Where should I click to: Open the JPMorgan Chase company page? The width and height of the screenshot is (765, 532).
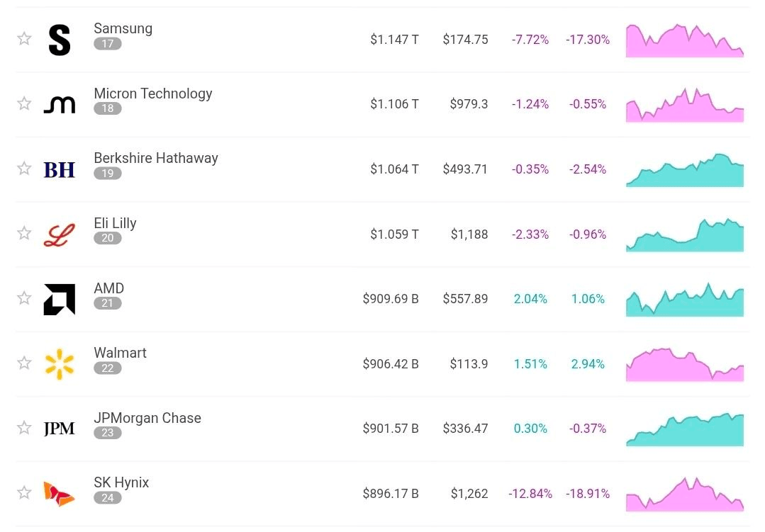pos(147,418)
